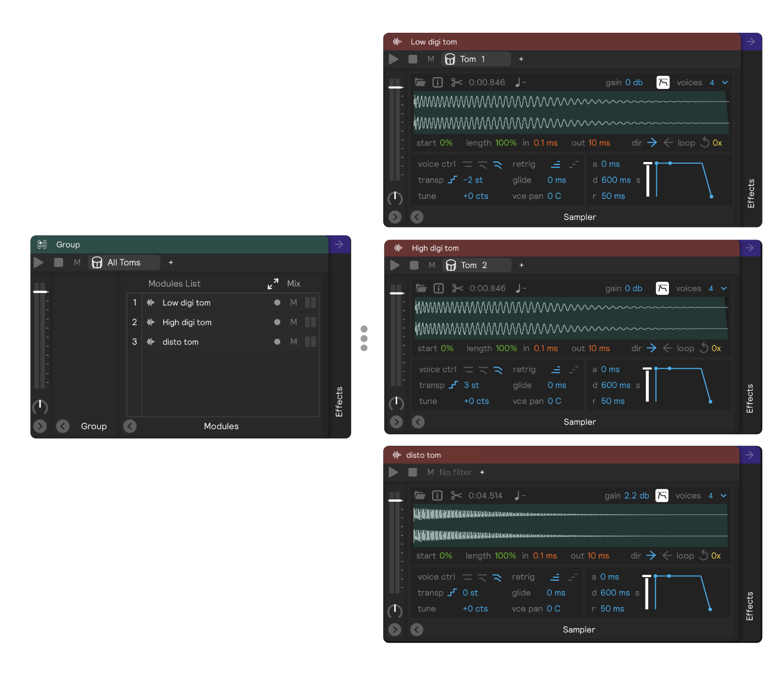Click scissors trim icon in Low digi tom

[457, 82]
